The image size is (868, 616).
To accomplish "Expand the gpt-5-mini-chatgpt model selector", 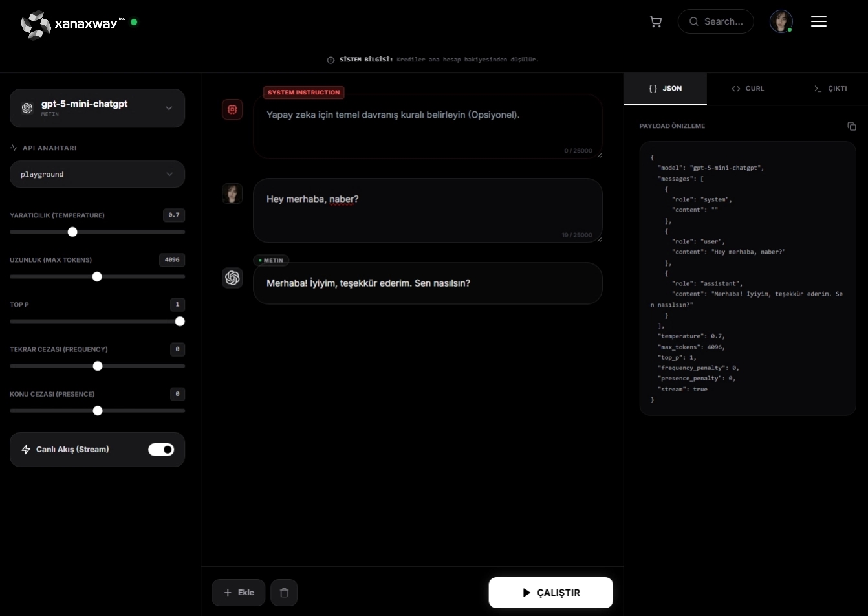I will [97, 108].
